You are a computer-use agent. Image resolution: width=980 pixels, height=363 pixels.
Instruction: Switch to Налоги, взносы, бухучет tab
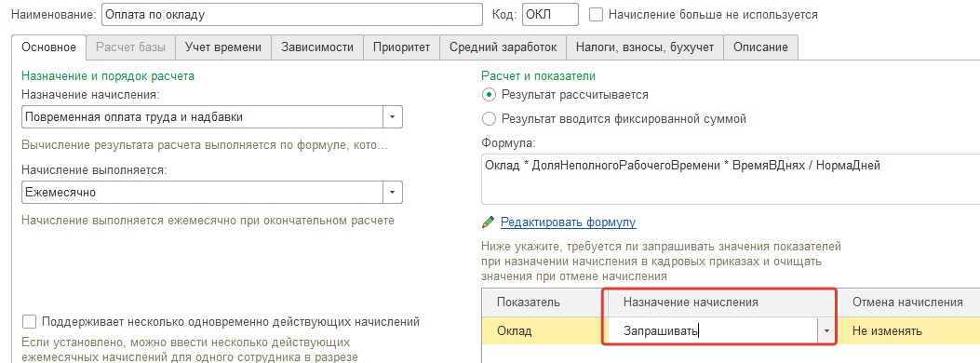[x=644, y=47]
